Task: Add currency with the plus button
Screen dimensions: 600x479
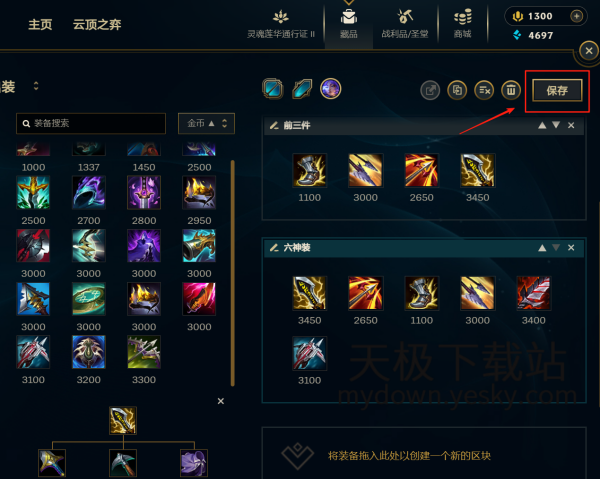Action: point(576,16)
